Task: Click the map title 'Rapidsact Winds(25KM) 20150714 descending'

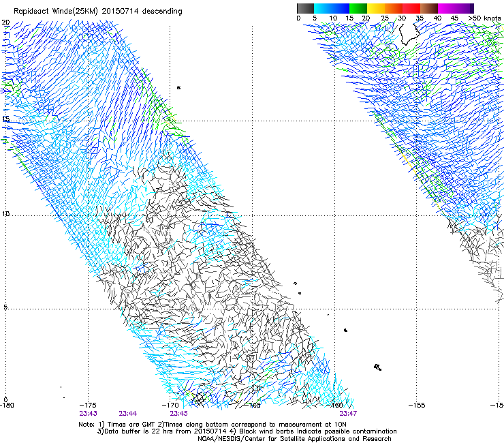Action: 98,12
